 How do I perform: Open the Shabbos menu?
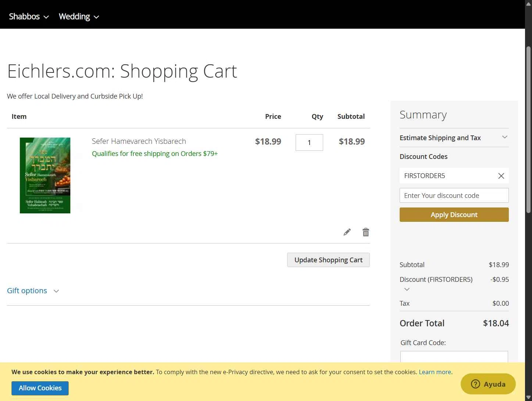click(x=29, y=17)
